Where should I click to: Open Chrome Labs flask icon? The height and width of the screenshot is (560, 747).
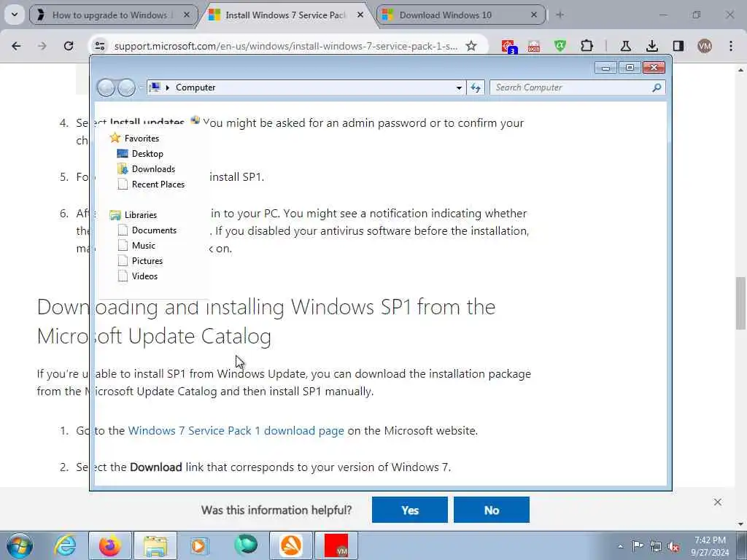(x=625, y=46)
